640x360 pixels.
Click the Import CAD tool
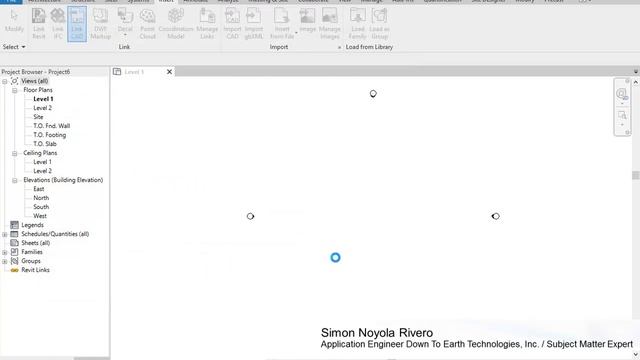[232, 24]
